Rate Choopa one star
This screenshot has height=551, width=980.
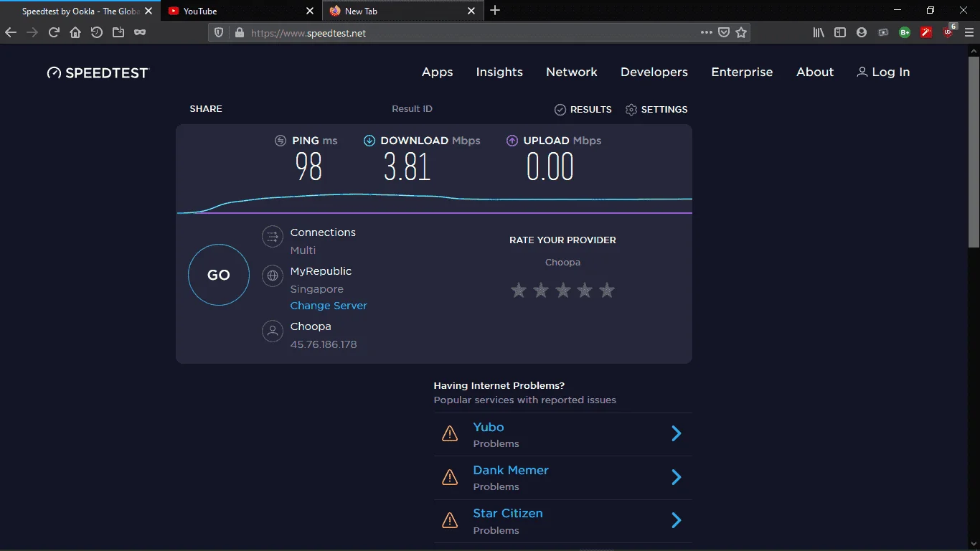519,290
